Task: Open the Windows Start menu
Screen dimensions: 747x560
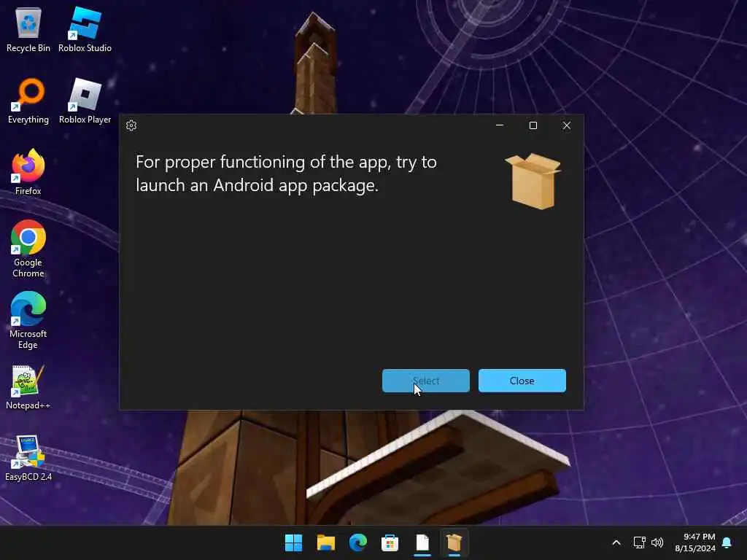Action: click(x=293, y=542)
